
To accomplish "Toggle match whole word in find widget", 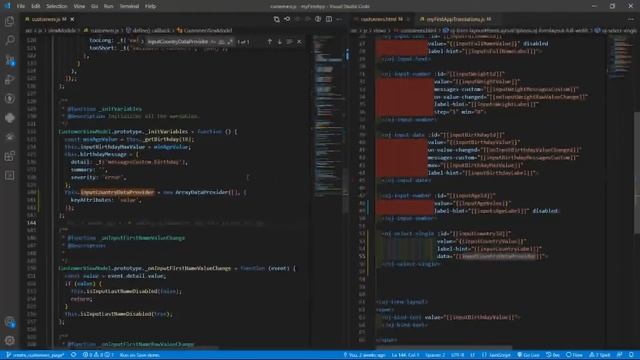I will point(222,42).
